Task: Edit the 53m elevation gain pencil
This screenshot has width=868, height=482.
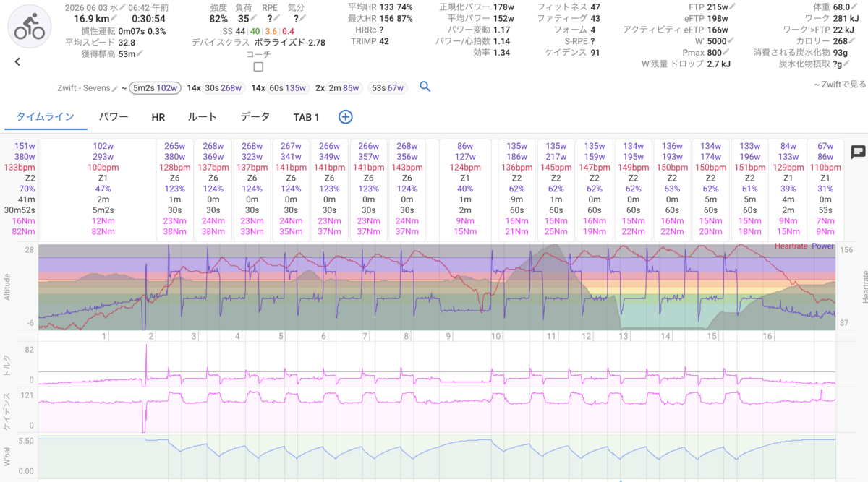Action: [x=140, y=53]
